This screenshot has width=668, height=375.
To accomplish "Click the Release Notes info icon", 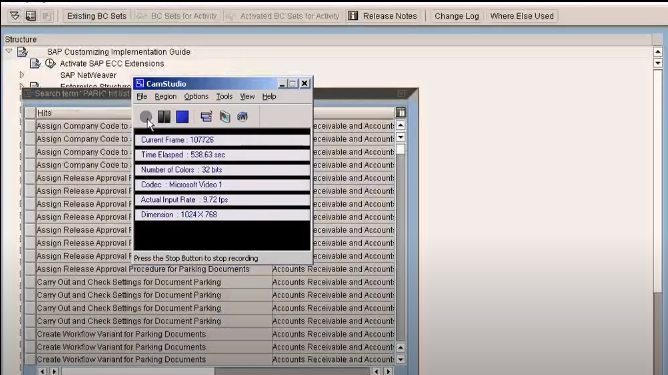I will [x=353, y=16].
